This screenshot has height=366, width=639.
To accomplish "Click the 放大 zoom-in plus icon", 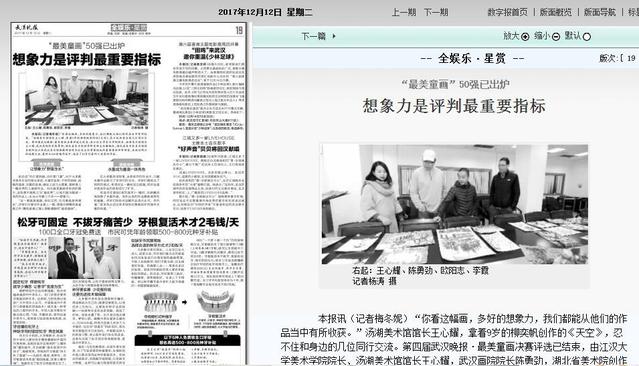I will 525,37.
